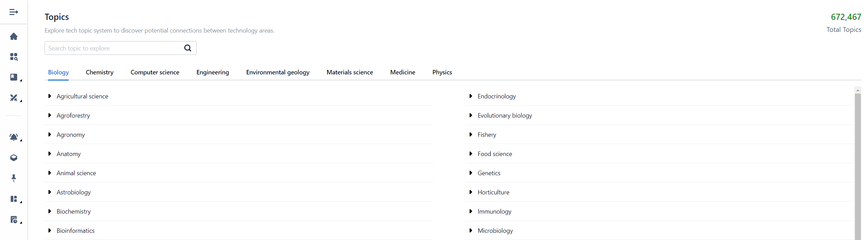Switch to the Computer science tab
868x240 pixels.
[x=155, y=72]
